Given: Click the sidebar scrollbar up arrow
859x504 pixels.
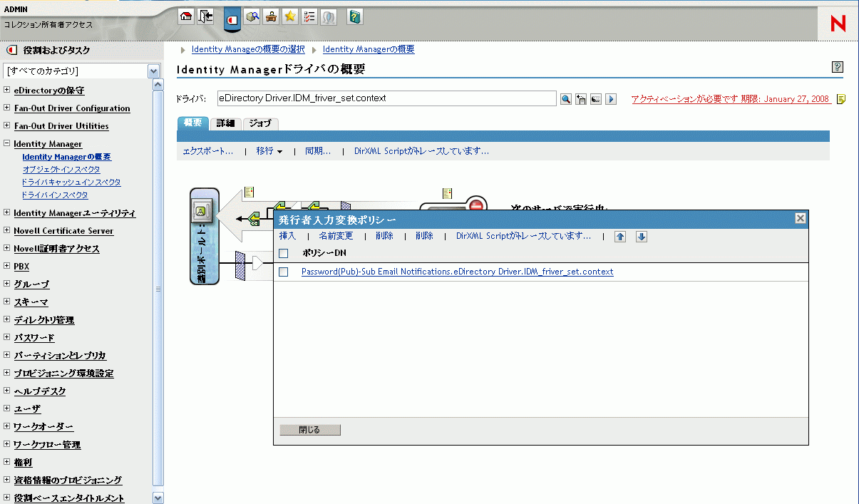Looking at the screenshot, I should [x=158, y=85].
